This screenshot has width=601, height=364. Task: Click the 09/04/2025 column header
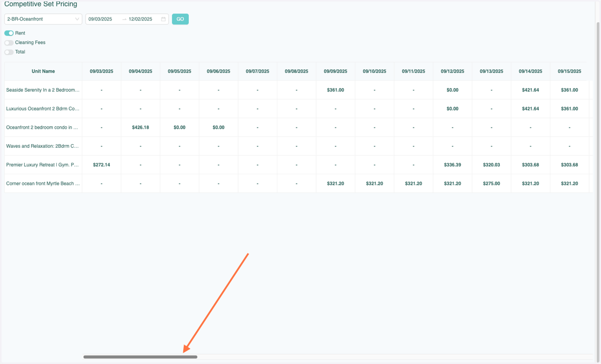pos(141,71)
